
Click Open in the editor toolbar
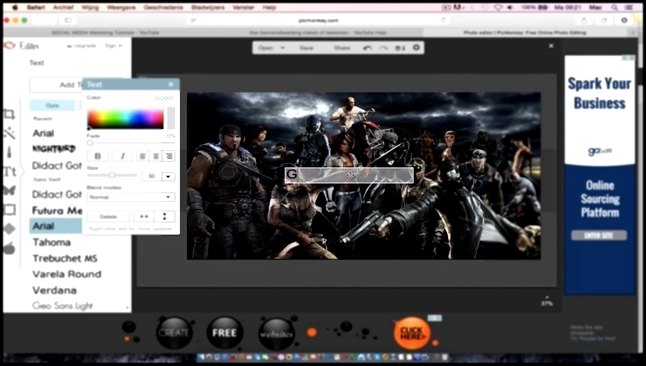265,48
